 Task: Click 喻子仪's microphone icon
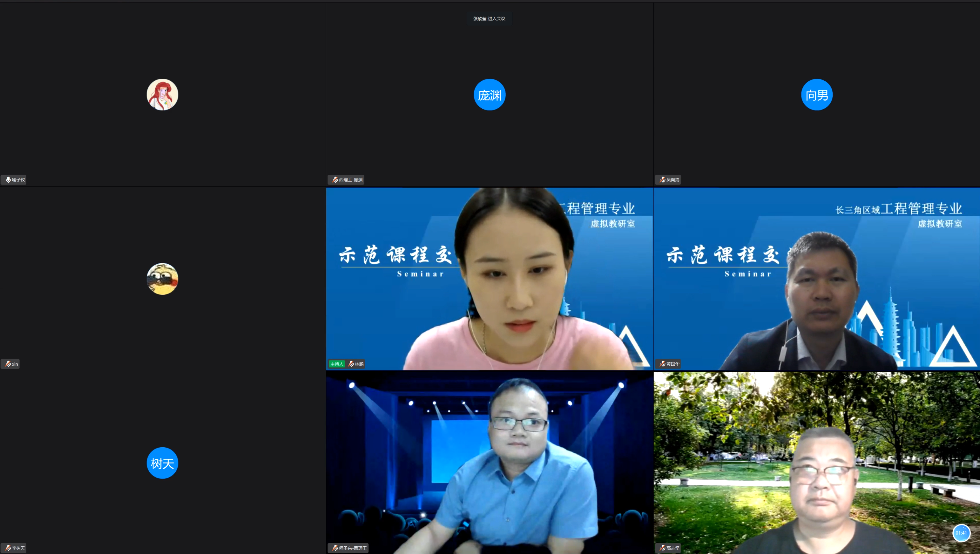pyautogui.click(x=8, y=179)
